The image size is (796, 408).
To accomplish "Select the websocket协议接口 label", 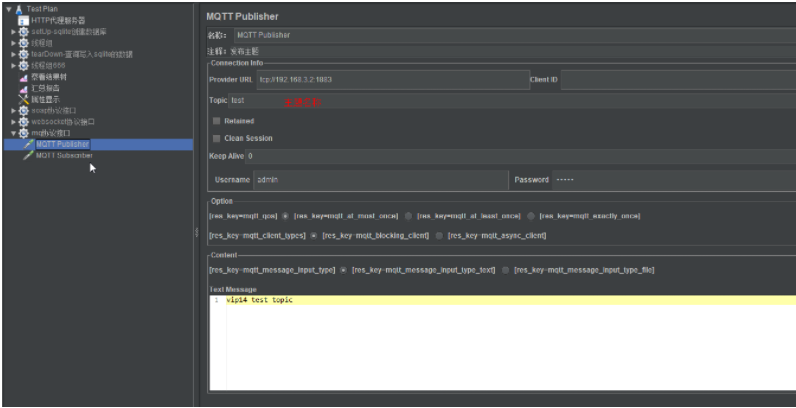I will 63,122.
